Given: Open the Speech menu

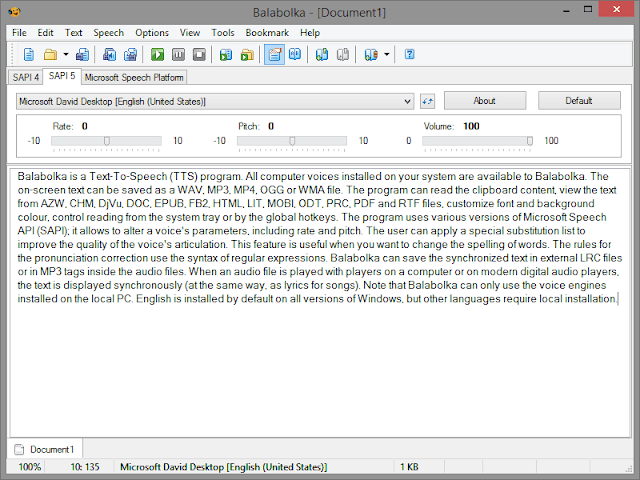Looking at the screenshot, I should click(x=108, y=33).
